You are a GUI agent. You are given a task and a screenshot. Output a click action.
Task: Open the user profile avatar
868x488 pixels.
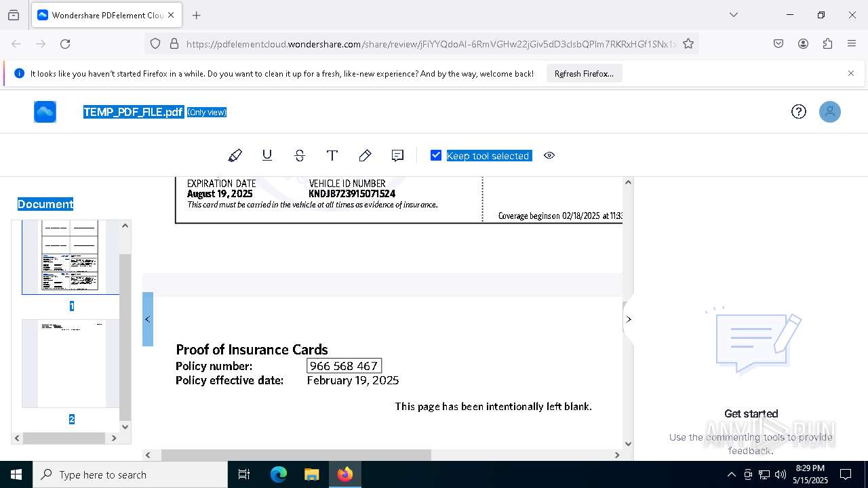[x=830, y=112]
